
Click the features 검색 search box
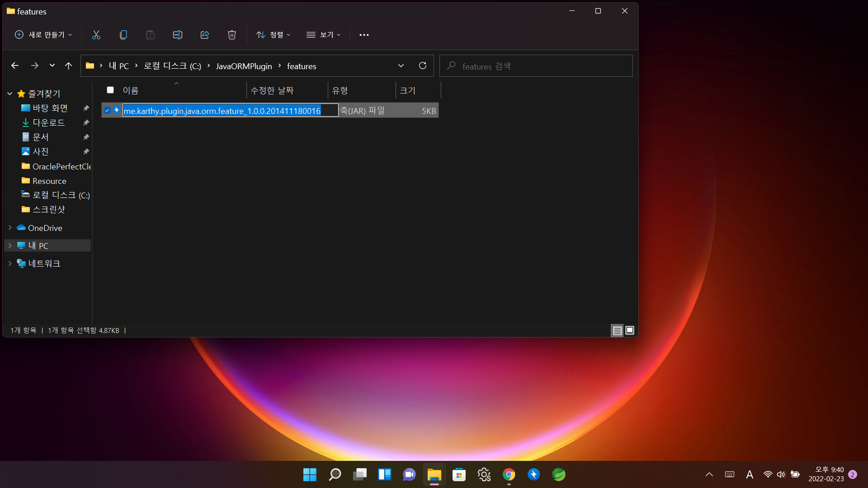536,66
